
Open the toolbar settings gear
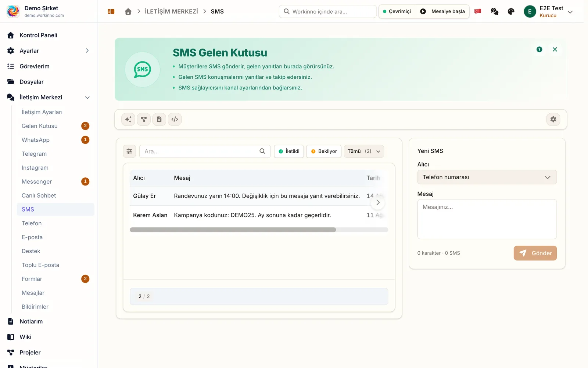(553, 119)
